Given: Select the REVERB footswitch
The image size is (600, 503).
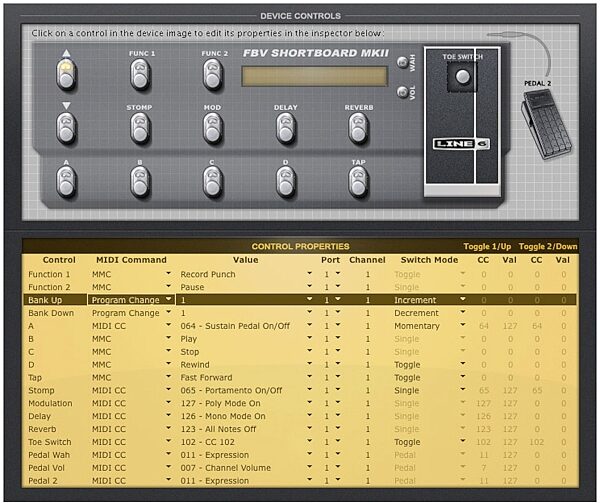Looking at the screenshot, I should (359, 129).
